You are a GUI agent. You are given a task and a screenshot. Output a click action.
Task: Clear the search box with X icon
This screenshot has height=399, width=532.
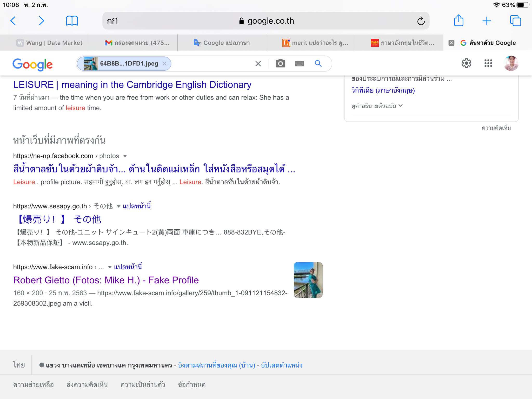[x=258, y=64]
